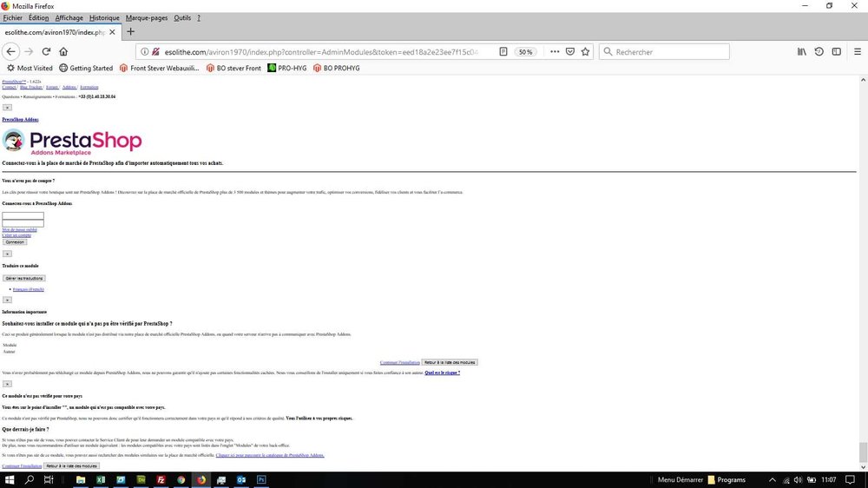This screenshot has height=488, width=868.
Task: Click the URL address field
Action: click(x=321, y=51)
